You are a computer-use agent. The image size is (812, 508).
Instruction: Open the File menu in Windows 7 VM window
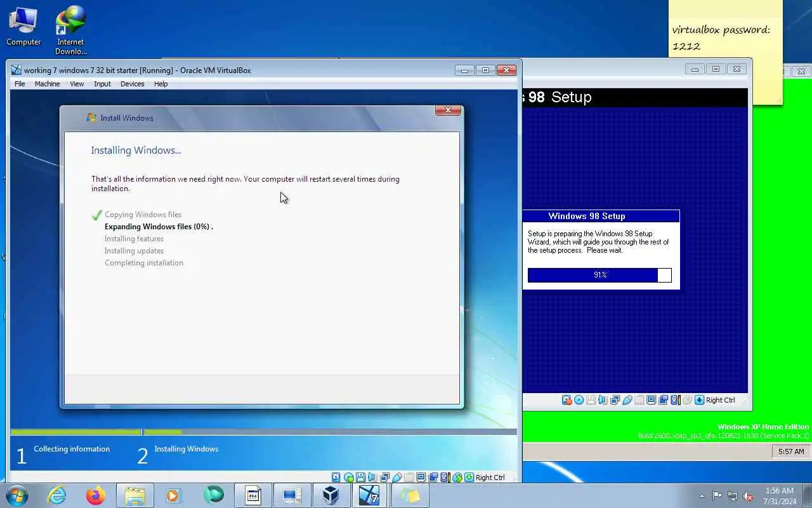tap(20, 84)
